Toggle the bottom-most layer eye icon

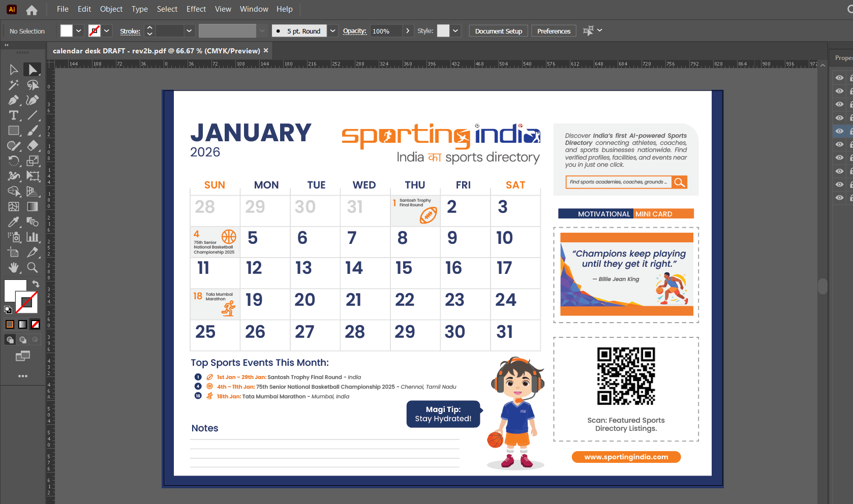click(x=839, y=198)
